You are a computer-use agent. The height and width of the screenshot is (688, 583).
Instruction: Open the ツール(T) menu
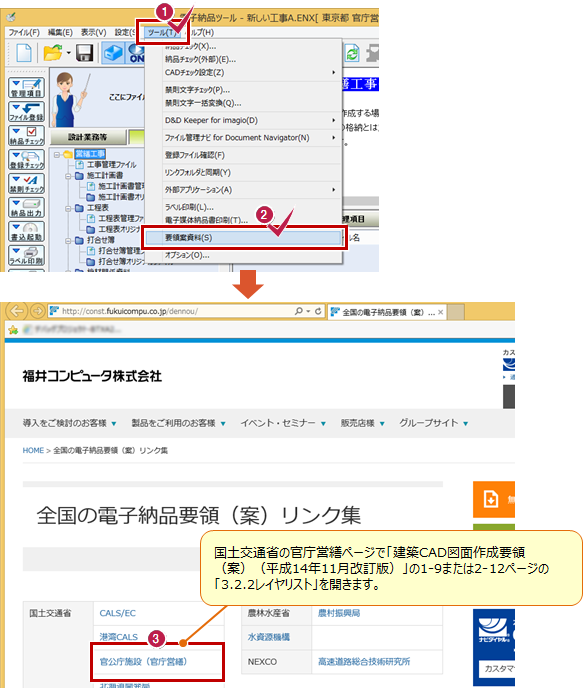[162, 32]
